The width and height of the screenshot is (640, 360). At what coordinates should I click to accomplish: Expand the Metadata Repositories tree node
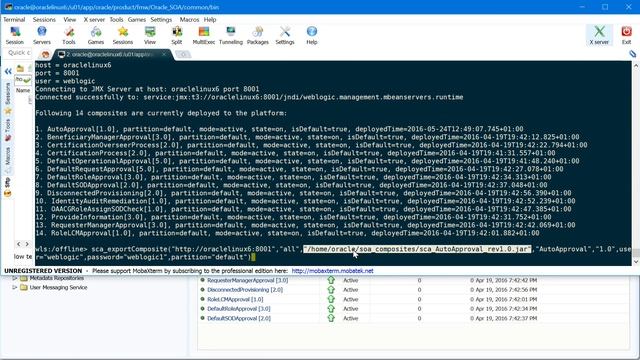point(15,278)
